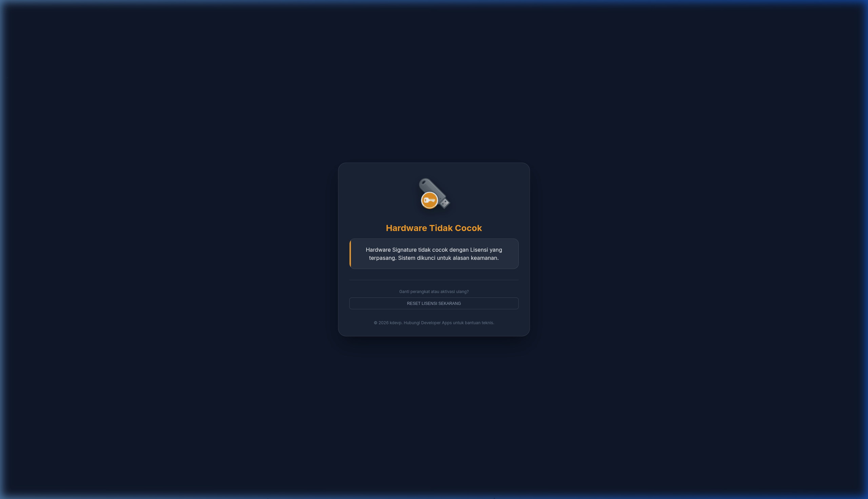Click the word "Cocok" in the orange title
This screenshot has height=499, width=868.
point(468,228)
